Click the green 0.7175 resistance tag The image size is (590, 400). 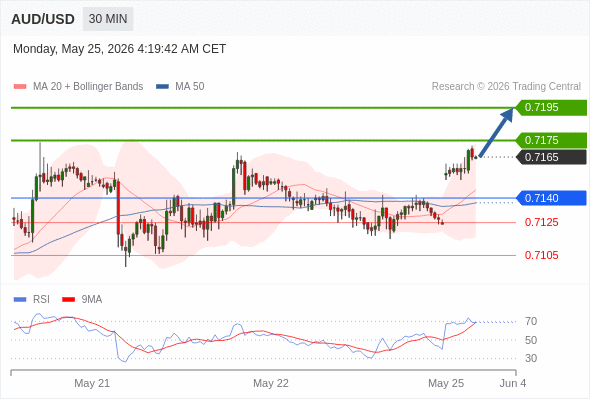tap(551, 140)
